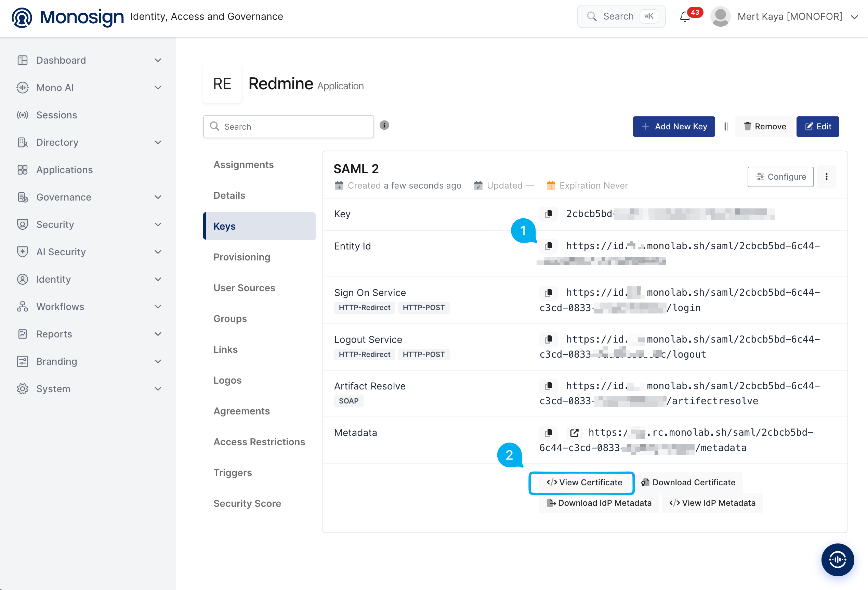Expand the Reports menu chevron
The width and height of the screenshot is (868, 590).
click(x=158, y=334)
